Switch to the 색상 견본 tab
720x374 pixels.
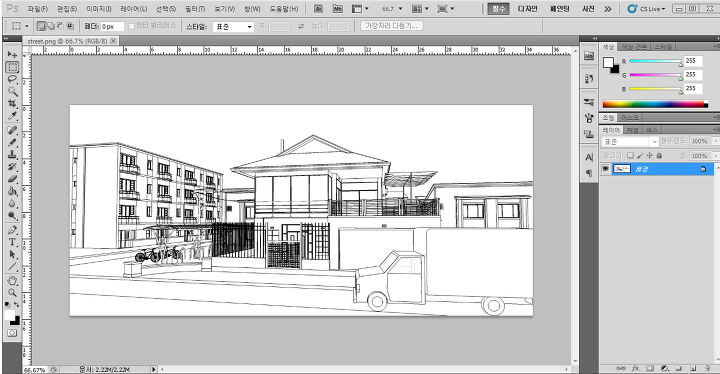pos(634,46)
